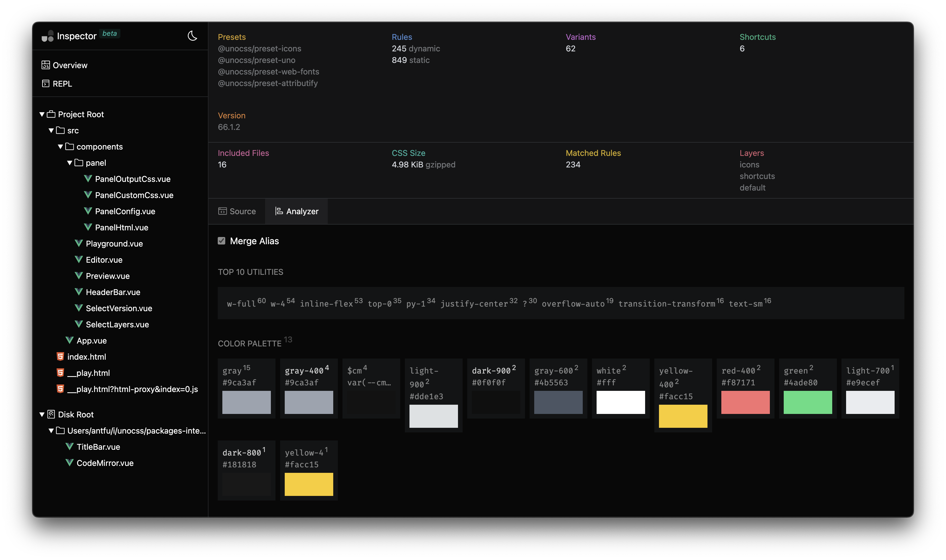Collapse the Disk Root section
Screen dimensions: 946x560
tap(42, 414)
